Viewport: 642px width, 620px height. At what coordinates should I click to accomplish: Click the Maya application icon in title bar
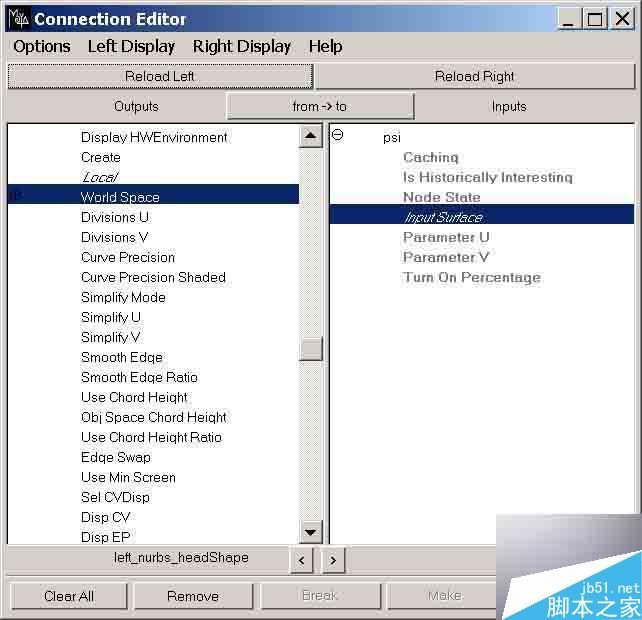click(x=18, y=19)
